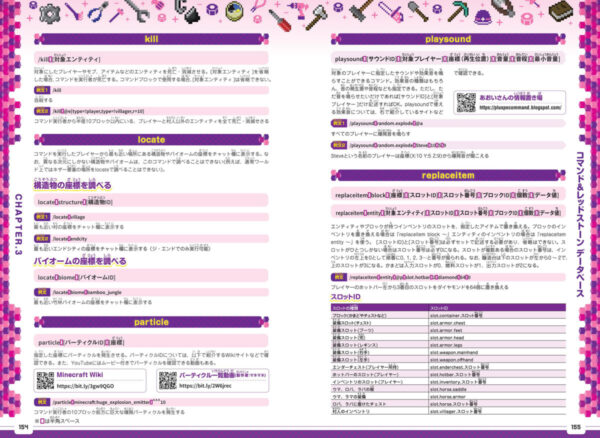Click the stone axe icon
This screenshot has width=600, height=438.
315,18
